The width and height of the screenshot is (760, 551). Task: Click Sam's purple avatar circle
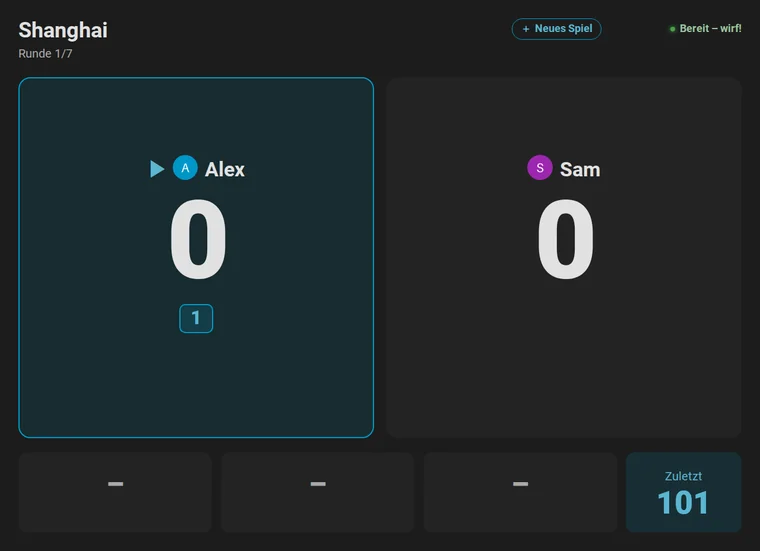point(540,168)
